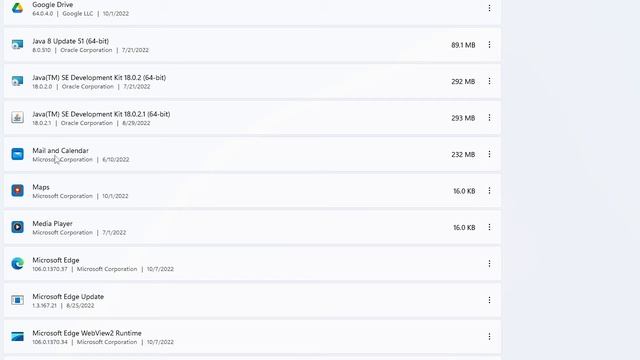Click the Java SE Development Kit 18.0.2.1 icon

(x=17, y=118)
